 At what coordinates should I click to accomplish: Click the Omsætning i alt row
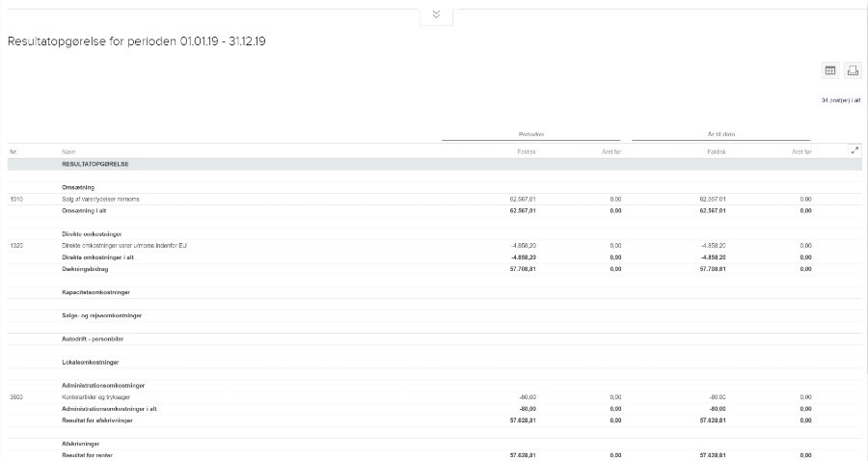click(x=88, y=210)
